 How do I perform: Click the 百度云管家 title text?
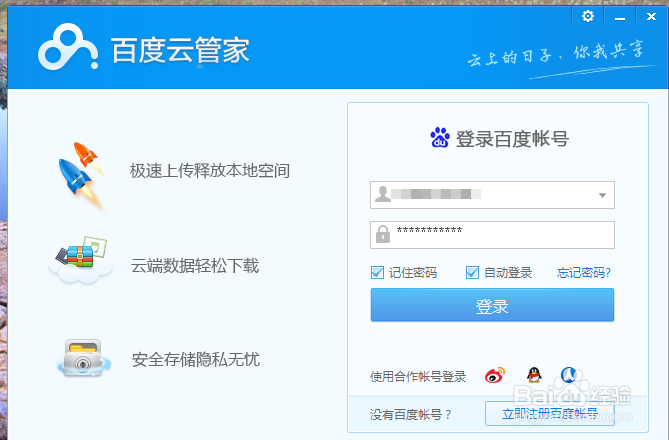[180, 50]
